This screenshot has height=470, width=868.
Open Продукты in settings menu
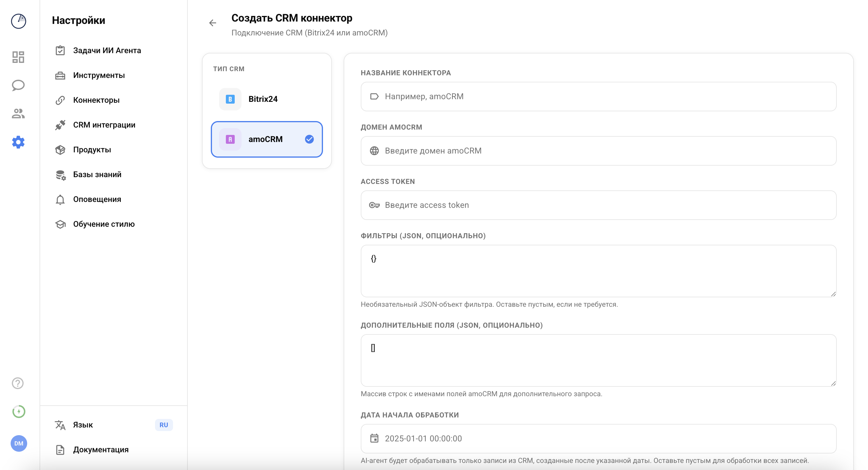tap(92, 150)
